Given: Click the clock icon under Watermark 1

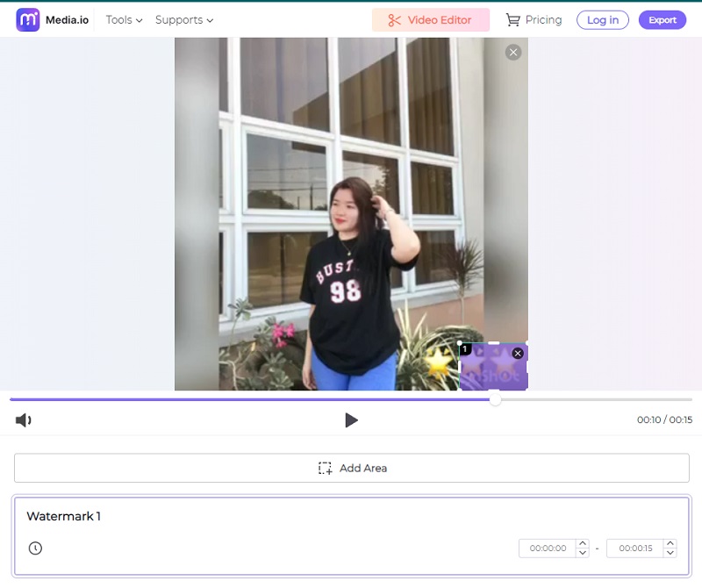Looking at the screenshot, I should [33, 548].
